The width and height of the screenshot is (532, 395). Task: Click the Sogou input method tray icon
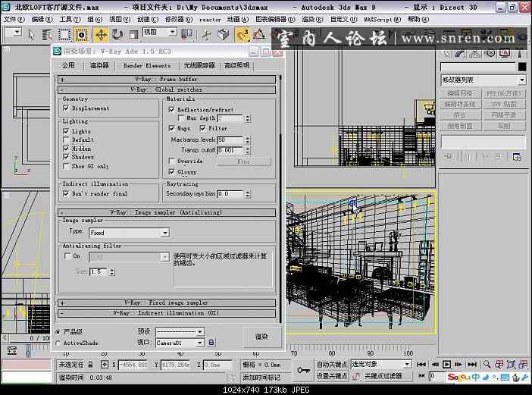point(458,377)
